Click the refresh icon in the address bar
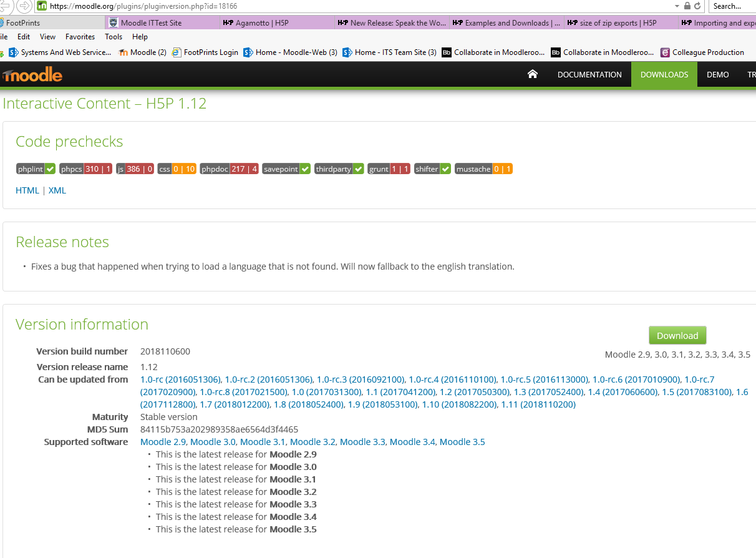 coord(697,6)
